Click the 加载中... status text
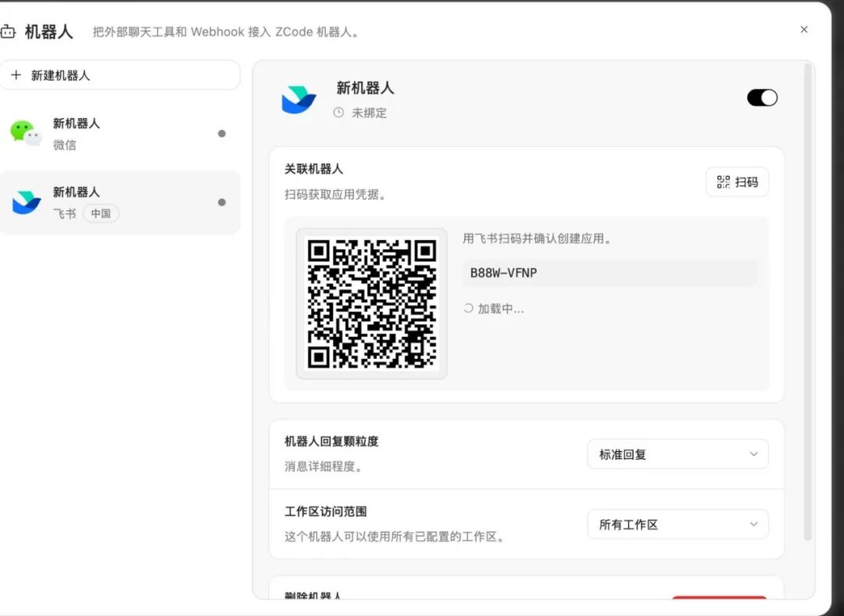The width and height of the screenshot is (844, 616). click(x=501, y=309)
